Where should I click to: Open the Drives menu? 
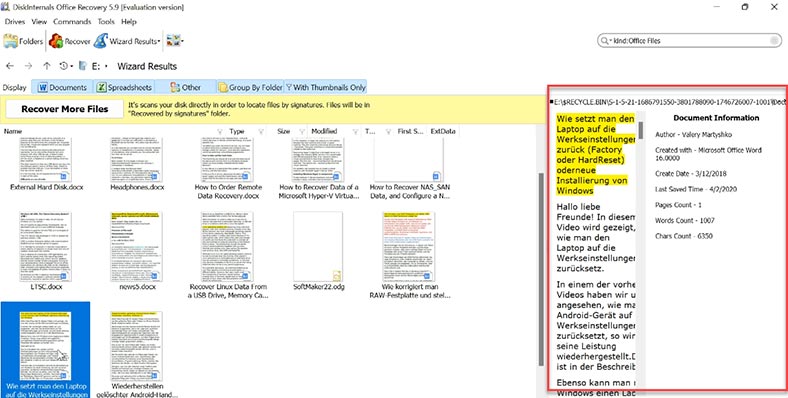(x=15, y=22)
